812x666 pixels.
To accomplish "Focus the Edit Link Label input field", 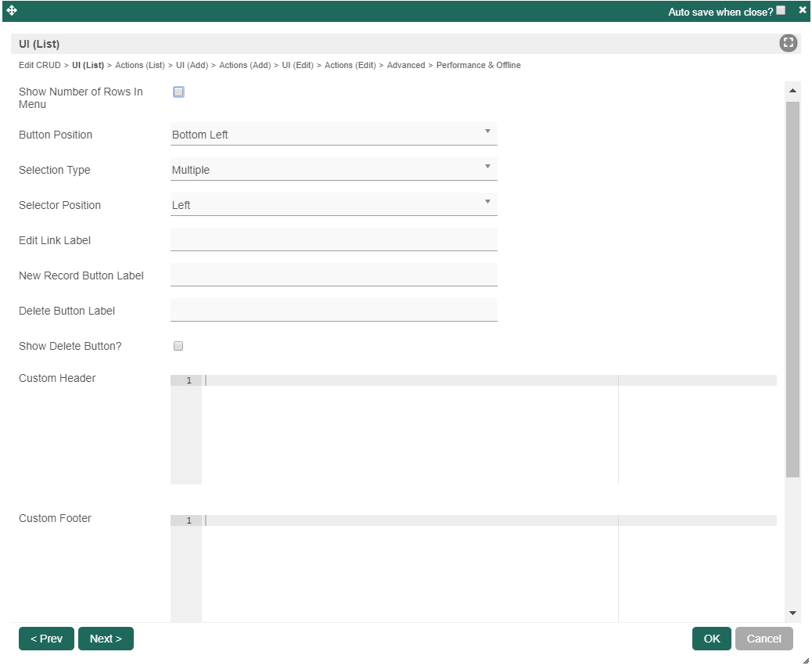I will pyautogui.click(x=333, y=239).
